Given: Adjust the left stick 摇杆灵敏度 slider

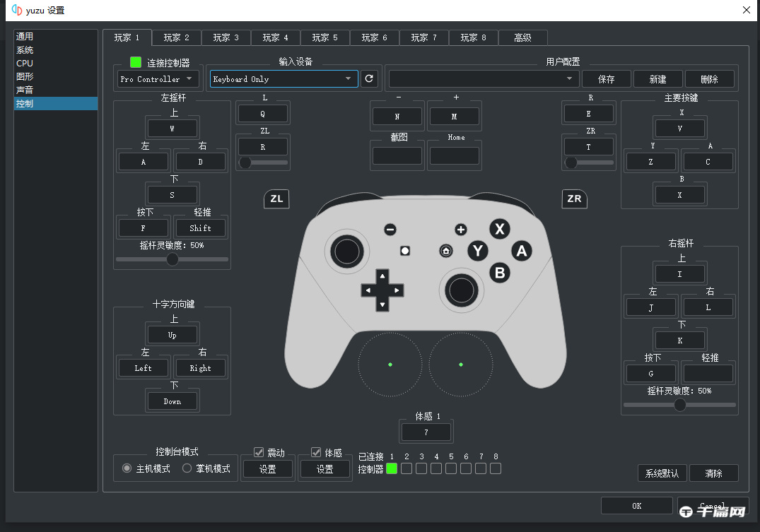Looking at the screenshot, I should (x=173, y=259).
